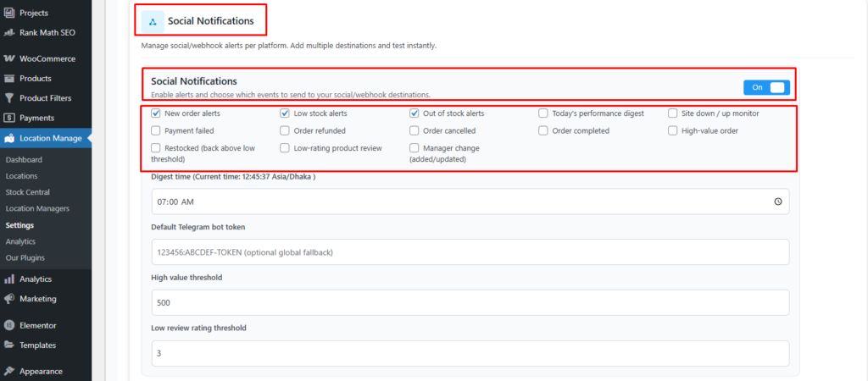Screen dimensions: 868x381
Task: Check Site down / up monitor
Action: [x=673, y=113]
